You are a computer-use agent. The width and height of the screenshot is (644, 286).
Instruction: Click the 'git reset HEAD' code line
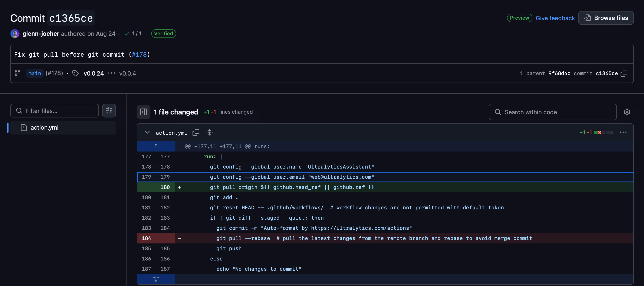tap(357, 207)
